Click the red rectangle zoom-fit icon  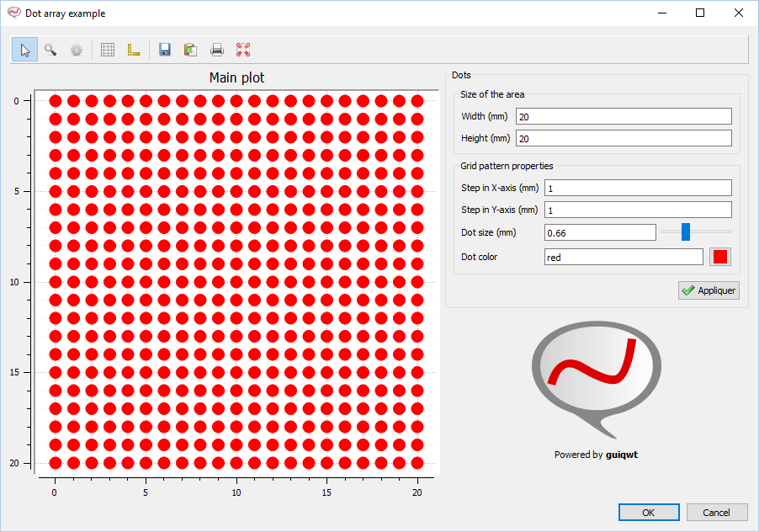[x=243, y=50]
